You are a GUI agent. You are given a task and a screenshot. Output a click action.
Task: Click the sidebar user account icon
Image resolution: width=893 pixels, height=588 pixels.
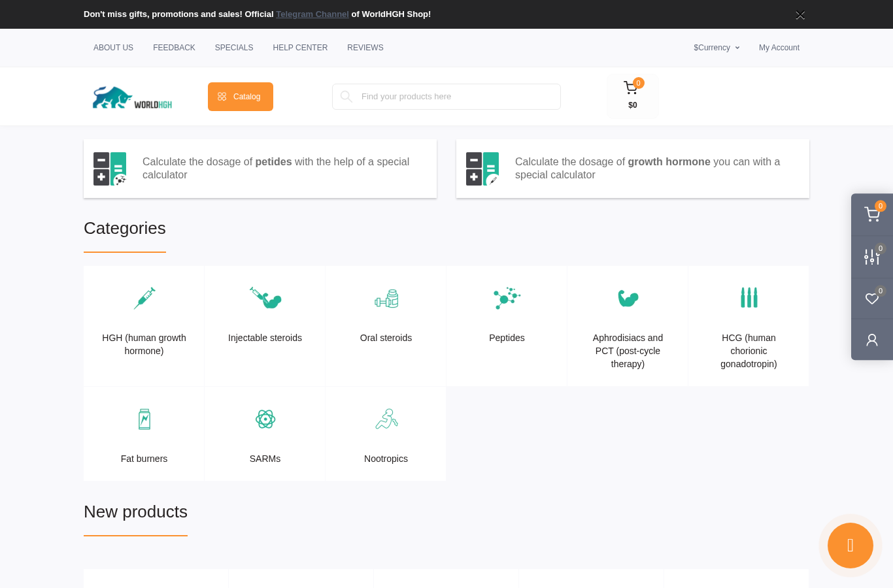[872, 340]
